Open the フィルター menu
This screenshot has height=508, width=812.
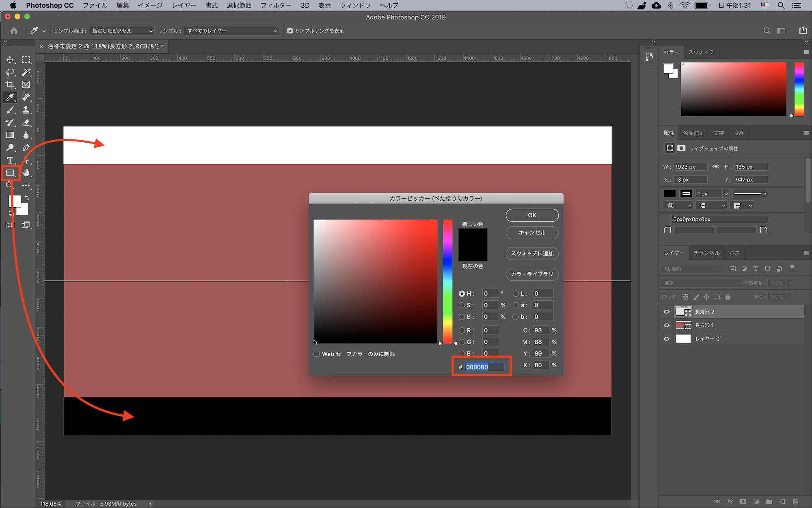276,5
